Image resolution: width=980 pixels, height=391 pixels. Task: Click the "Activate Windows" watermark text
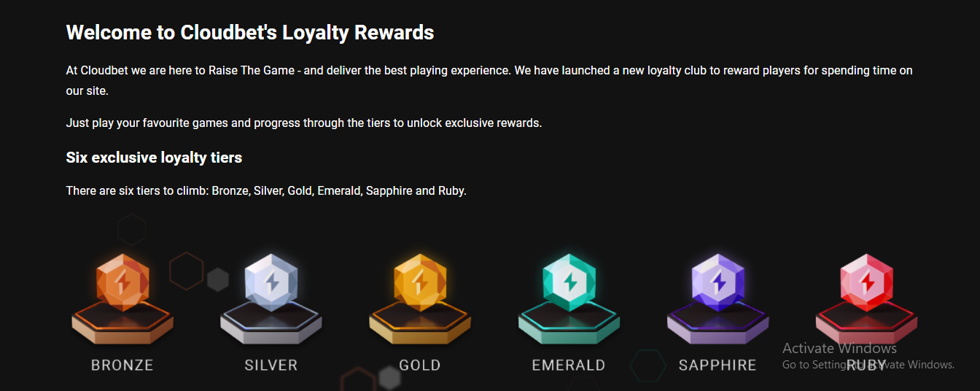pos(839,348)
